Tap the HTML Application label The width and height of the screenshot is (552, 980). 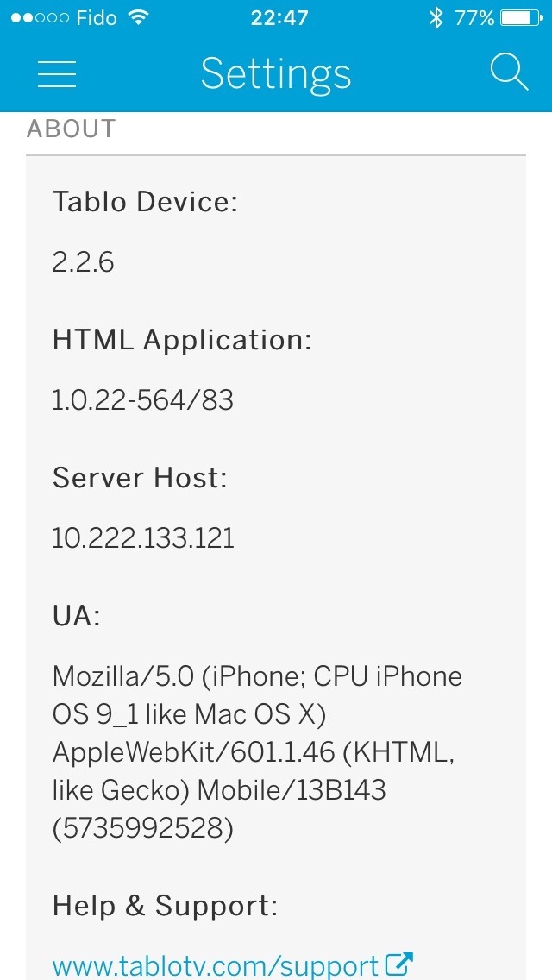pos(182,341)
